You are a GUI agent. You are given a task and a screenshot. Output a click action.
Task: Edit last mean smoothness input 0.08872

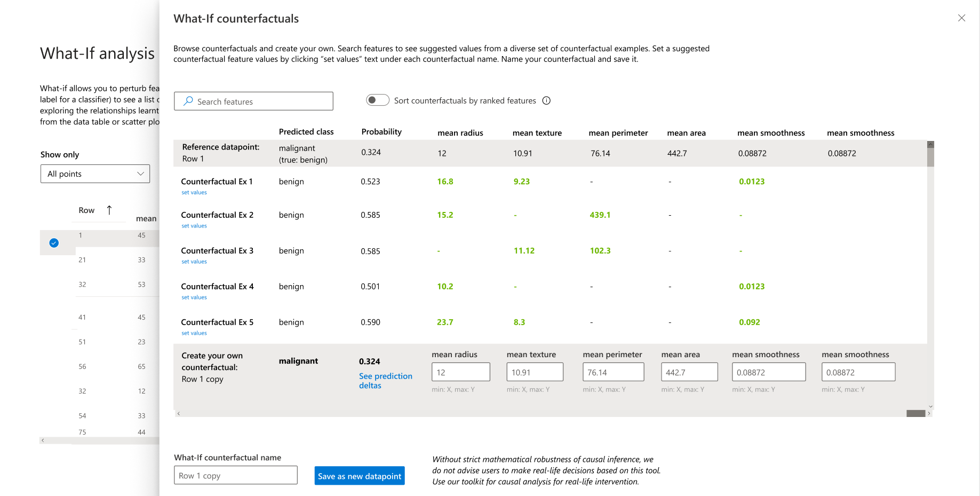point(858,372)
